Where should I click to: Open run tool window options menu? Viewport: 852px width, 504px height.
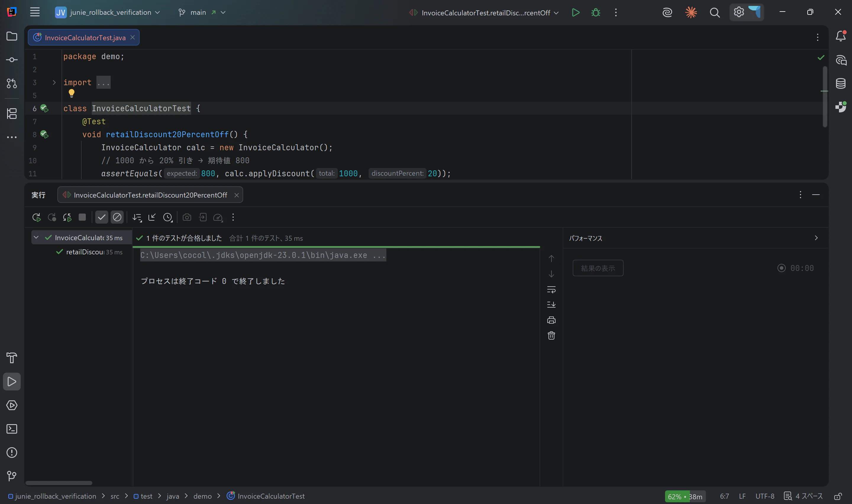point(801,195)
